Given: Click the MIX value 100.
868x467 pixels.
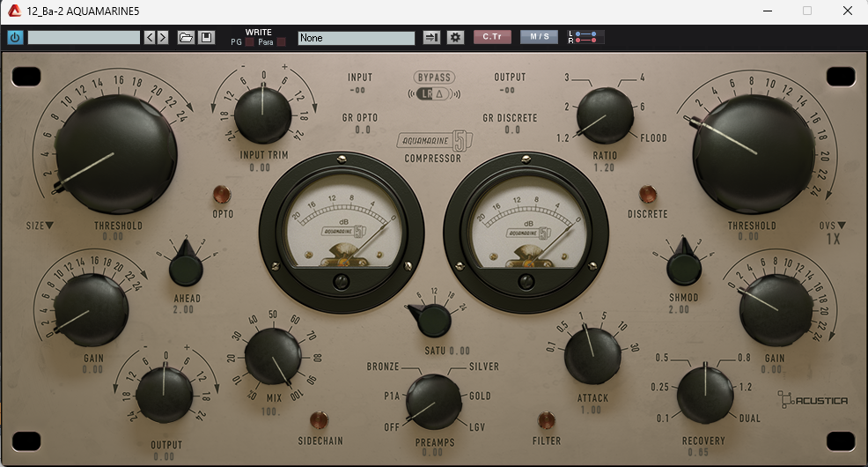Looking at the screenshot, I should pos(270,411).
